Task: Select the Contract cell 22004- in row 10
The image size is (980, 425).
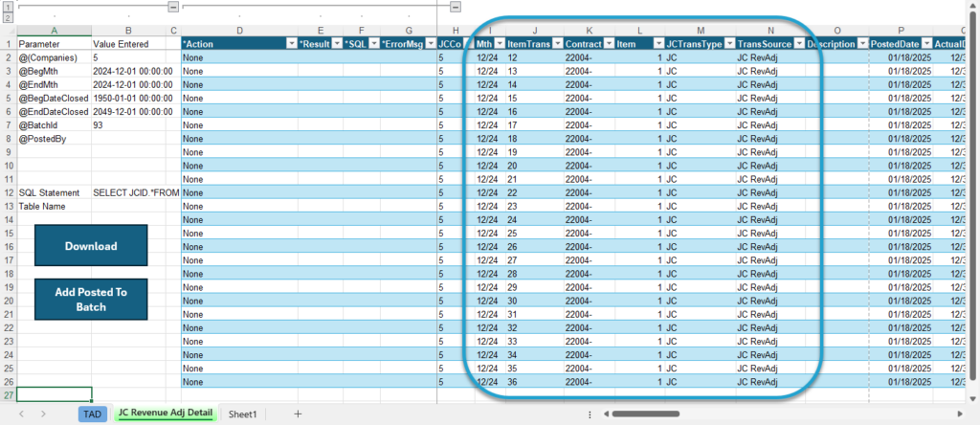Action: (x=590, y=166)
